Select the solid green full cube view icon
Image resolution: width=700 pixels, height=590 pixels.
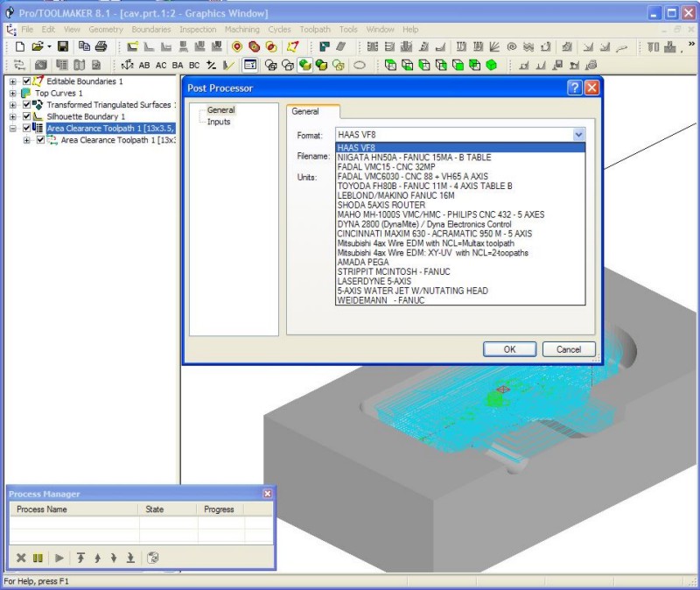492,65
